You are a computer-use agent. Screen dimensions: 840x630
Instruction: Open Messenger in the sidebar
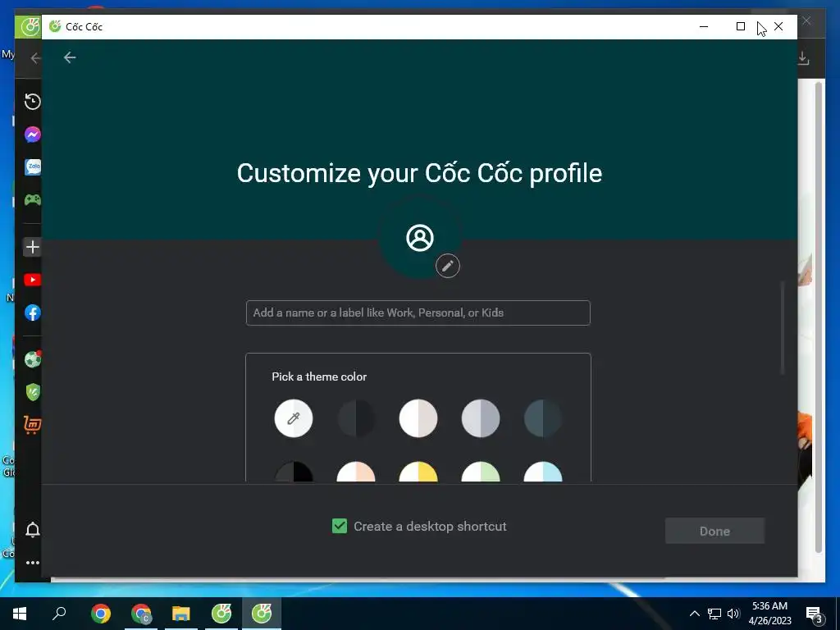click(33, 134)
